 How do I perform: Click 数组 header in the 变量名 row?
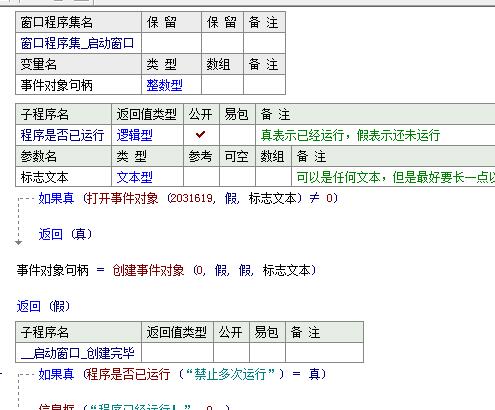tap(222, 64)
